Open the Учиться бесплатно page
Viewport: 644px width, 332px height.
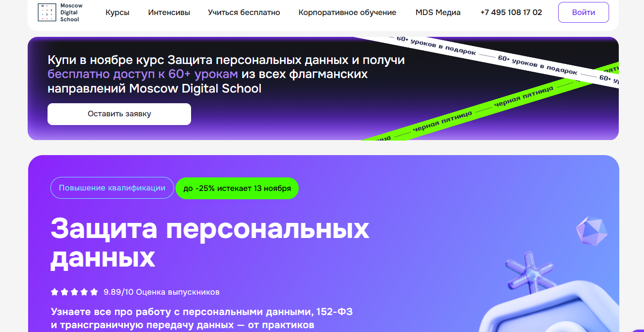244,13
